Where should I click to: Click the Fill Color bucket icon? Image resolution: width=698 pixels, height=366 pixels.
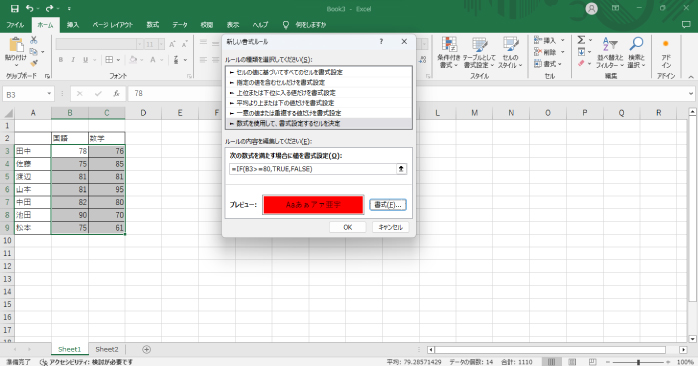point(133,60)
